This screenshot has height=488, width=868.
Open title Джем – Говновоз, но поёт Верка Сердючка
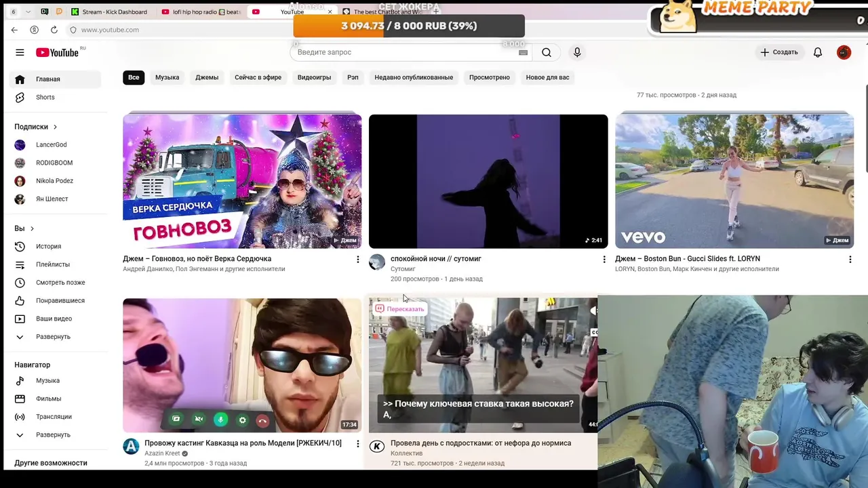(197, 259)
